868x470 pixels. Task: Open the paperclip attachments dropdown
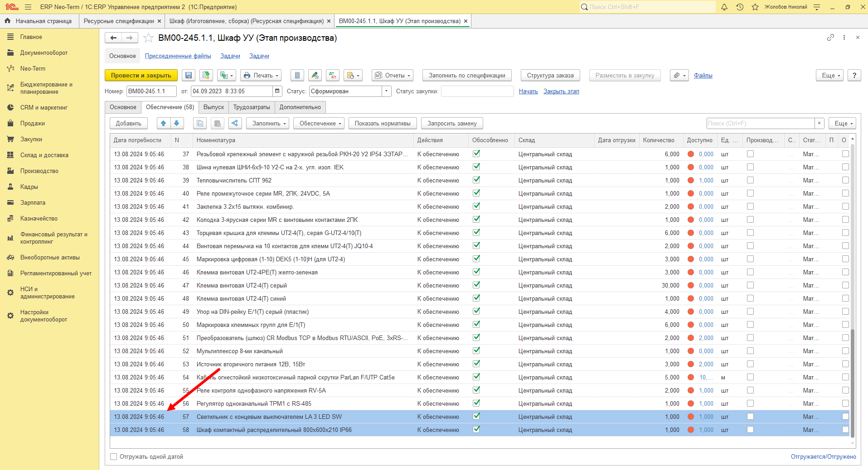(679, 76)
